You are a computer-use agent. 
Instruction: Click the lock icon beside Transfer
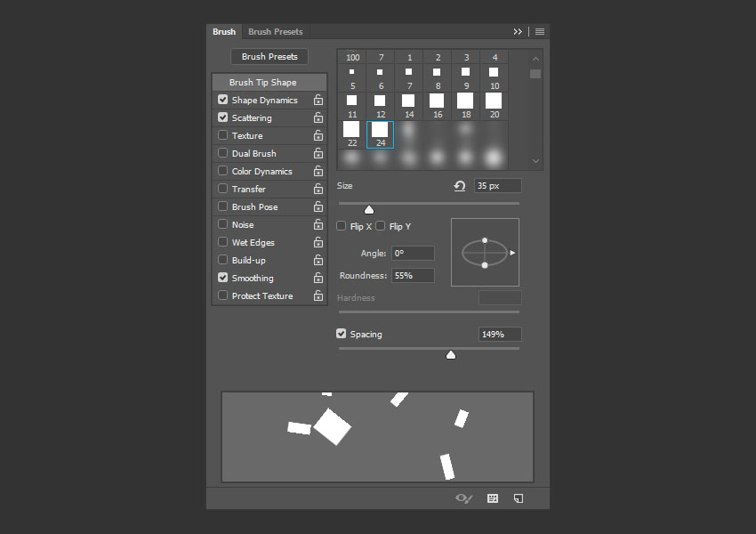click(x=318, y=189)
